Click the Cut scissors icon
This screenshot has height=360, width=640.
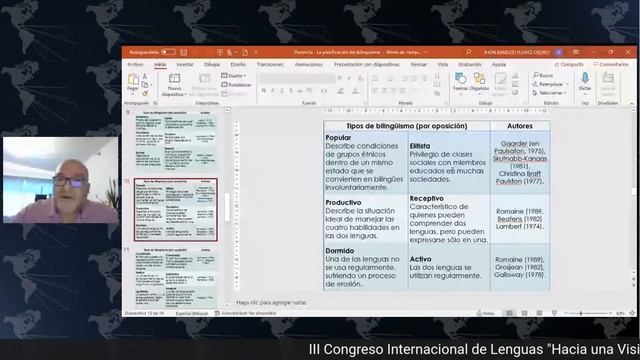point(144,76)
